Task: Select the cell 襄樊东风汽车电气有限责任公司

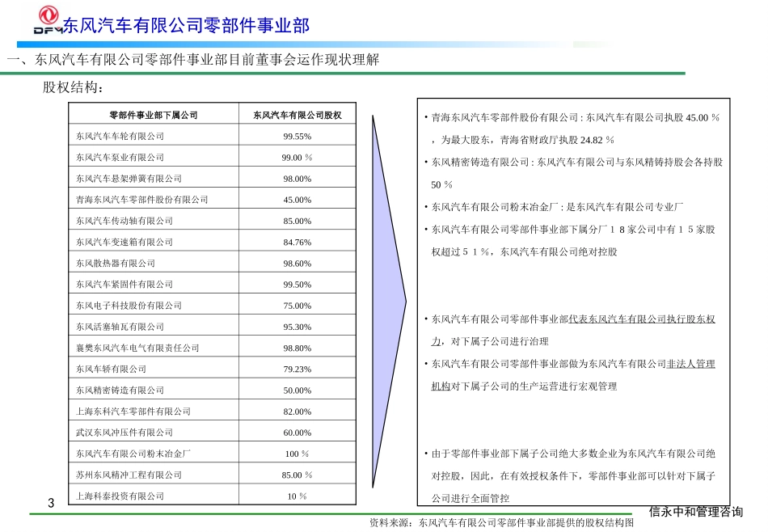Action: pyautogui.click(x=137, y=348)
